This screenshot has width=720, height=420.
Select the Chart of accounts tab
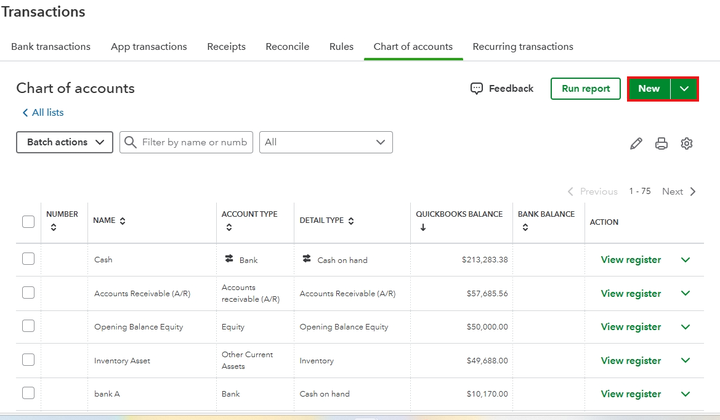[413, 47]
